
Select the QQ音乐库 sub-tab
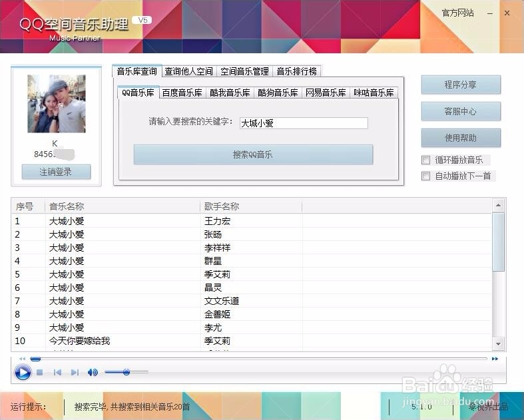[138, 93]
